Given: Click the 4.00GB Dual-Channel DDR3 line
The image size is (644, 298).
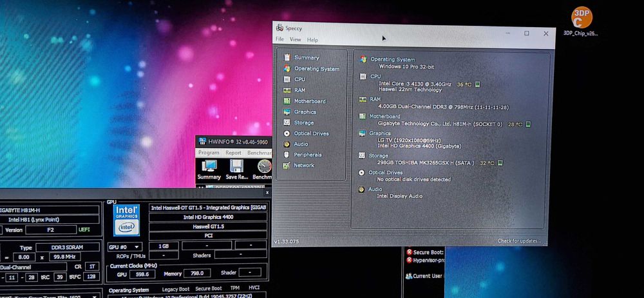Looking at the screenshot, I should pyautogui.click(x=444, y=107).
